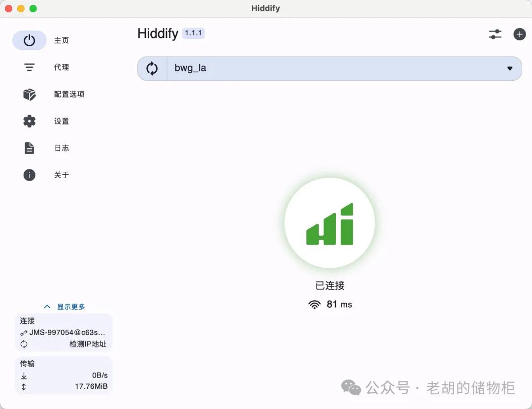The height and width of the screenshot is (409, 532).
Task: Click the power icon for the 主页 page
Action: pos(29,40)
